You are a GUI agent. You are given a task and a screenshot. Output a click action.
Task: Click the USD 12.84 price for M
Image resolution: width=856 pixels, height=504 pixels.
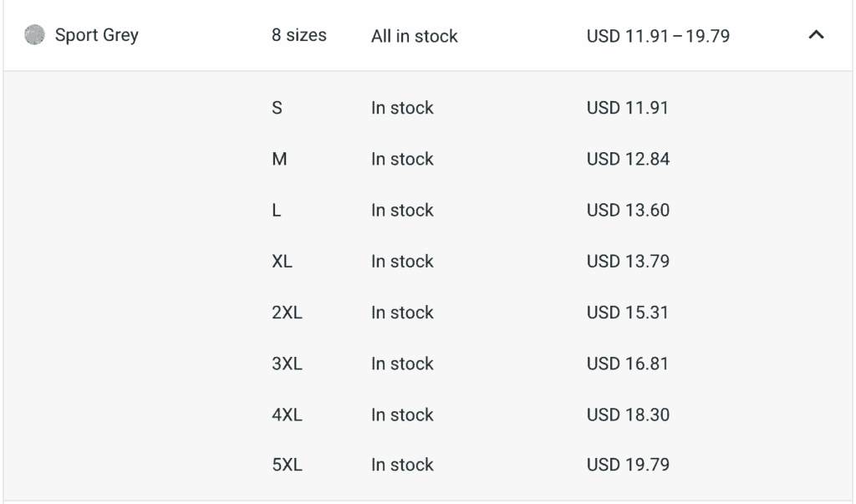click(x=628, y=159)
